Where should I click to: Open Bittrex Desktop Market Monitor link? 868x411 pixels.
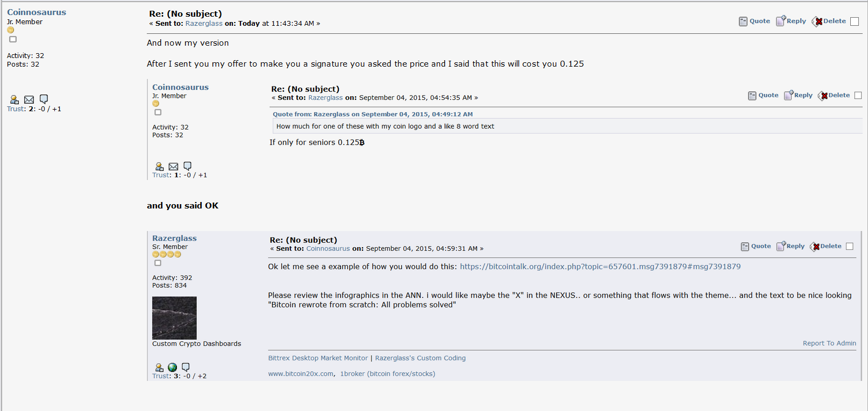[x=318, y=358]
